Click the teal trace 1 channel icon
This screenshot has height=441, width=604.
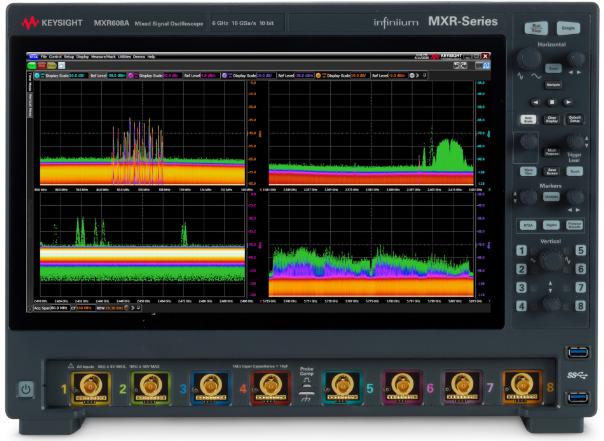tap(37, 75)
